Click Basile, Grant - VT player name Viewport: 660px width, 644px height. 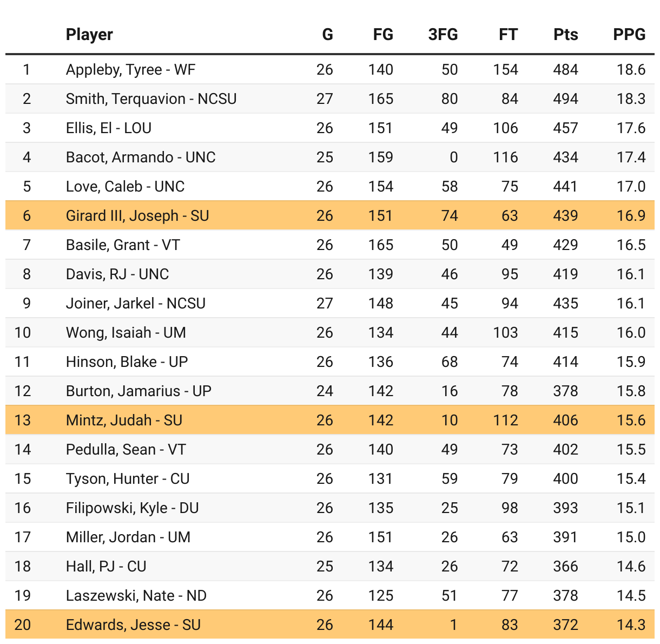click(x=123, y=245)
